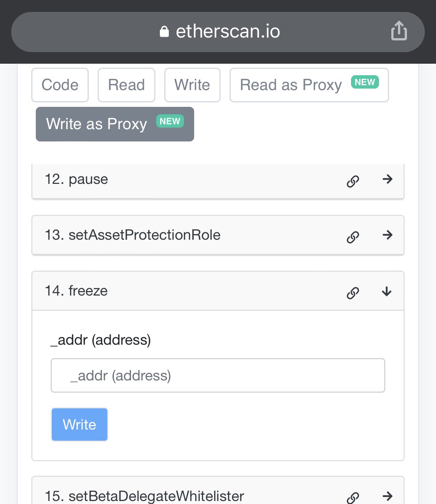The image size is (436, 504).
Task: Expand setBetaDelegateWhitelister with its arrow
Action: pyautogui.click(x=388, y=496)
